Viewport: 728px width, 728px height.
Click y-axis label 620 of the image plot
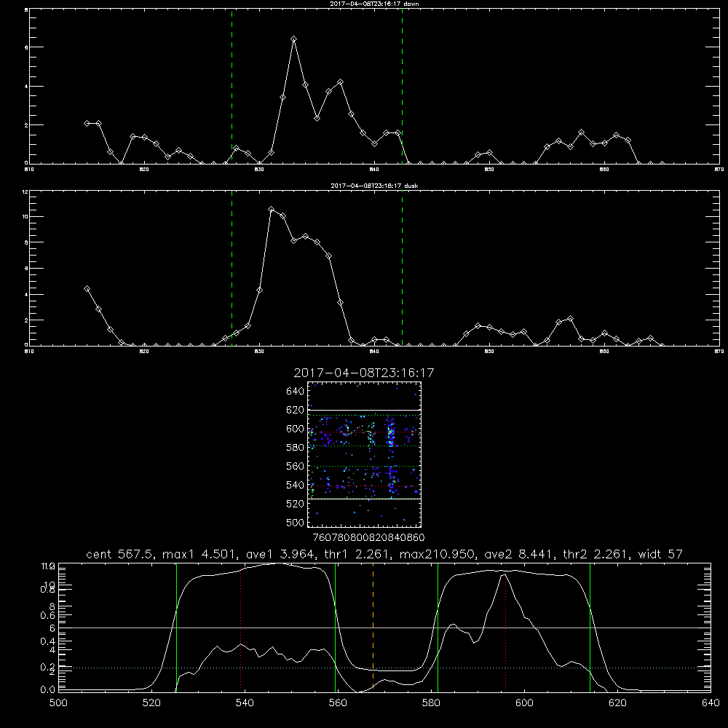(296, 410)
